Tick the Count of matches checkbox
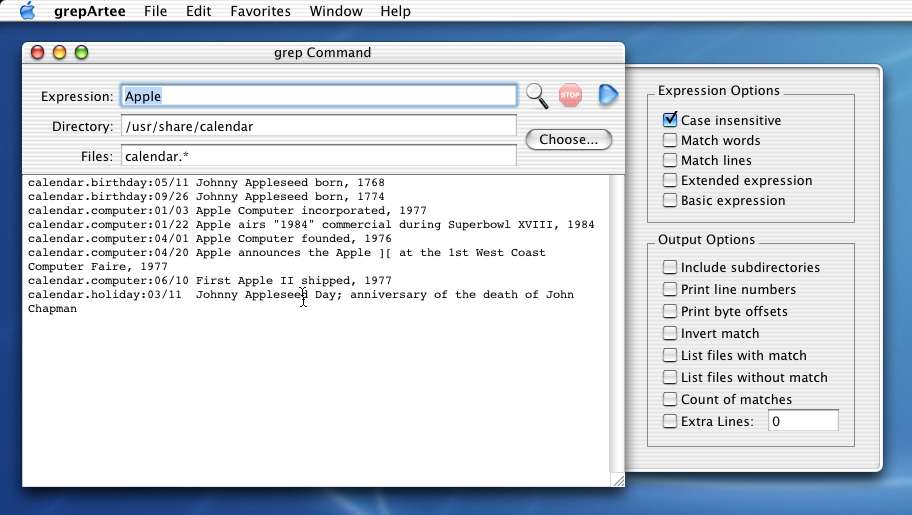This screenshot has width=912, height=515. 670,400
